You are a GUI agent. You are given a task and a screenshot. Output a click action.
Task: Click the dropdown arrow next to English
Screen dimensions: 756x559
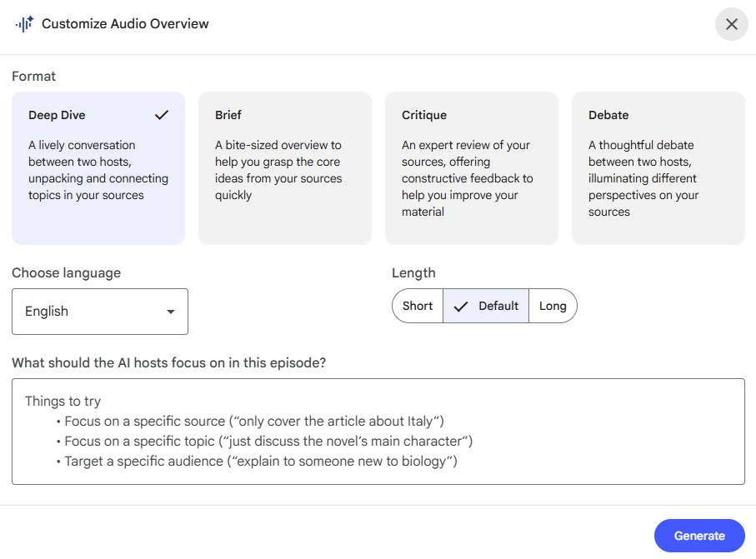pos(171,312)
